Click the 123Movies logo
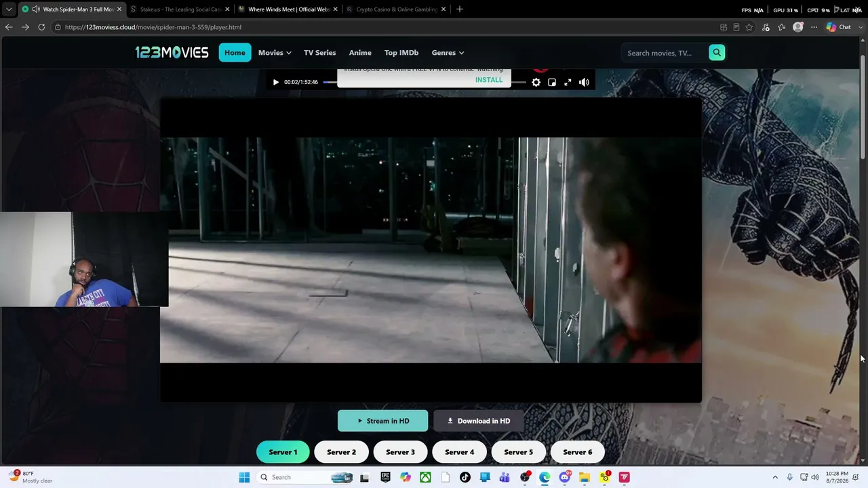 click(172, 52)
